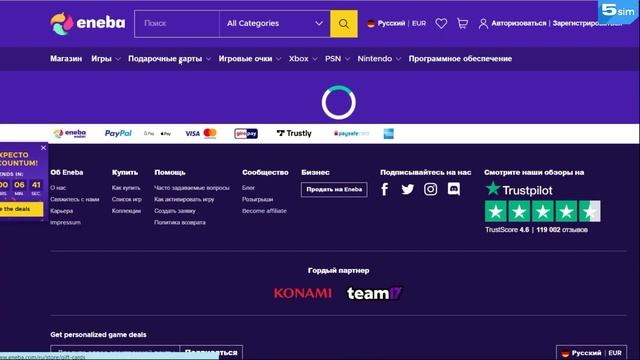Open Как купить footer link

coord(126,188)
